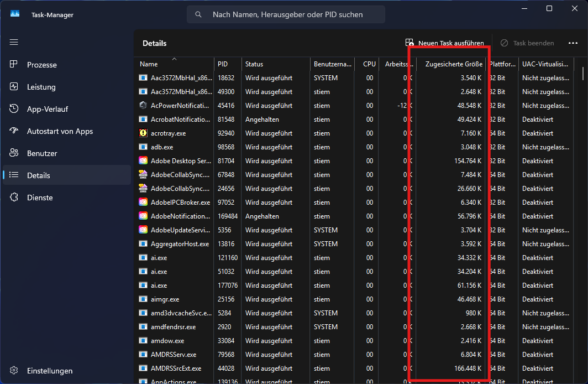Viewport: 588px width, 384px height.
Task: Select amd3dvcacheSvc process name
Action: pos(181,313)
